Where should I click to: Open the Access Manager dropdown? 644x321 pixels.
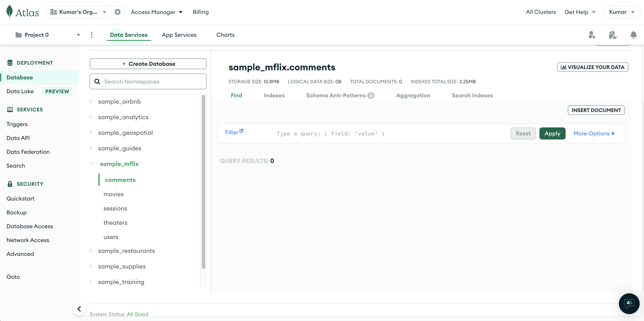click(157, 12)
